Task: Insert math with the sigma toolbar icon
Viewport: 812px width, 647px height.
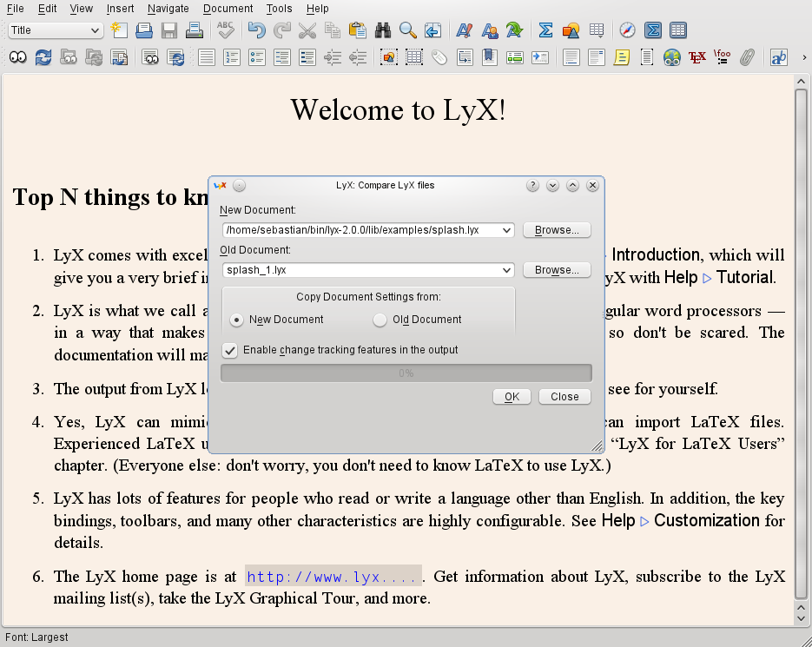Action: point(545,30)
